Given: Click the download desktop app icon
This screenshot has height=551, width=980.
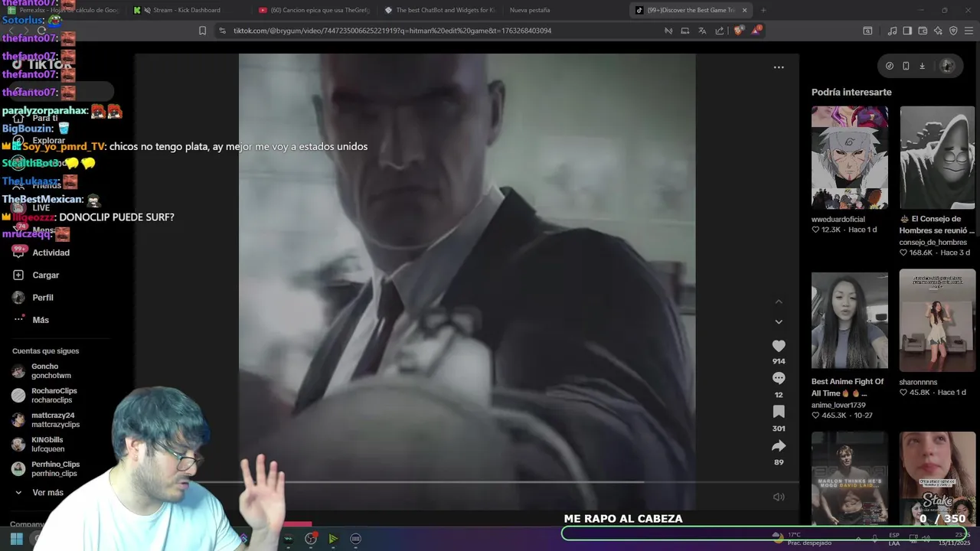Looking at the screenshot, I should 922,66.
